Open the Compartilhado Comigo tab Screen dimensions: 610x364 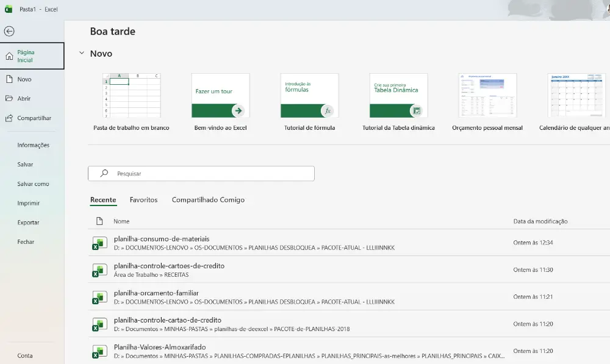click(208, 199)
